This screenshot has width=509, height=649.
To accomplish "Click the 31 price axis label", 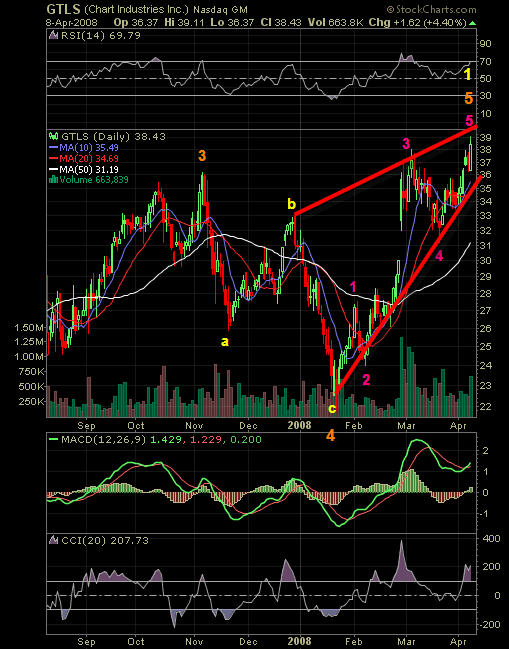I will click(486, 245).
